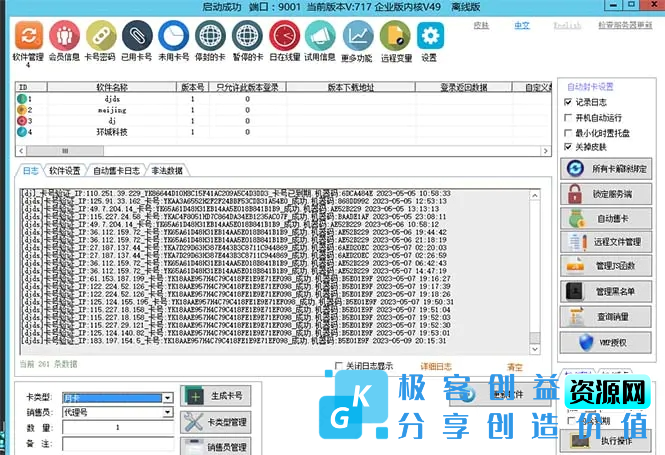Open 软件管理 software management icon

click(28, 36)
